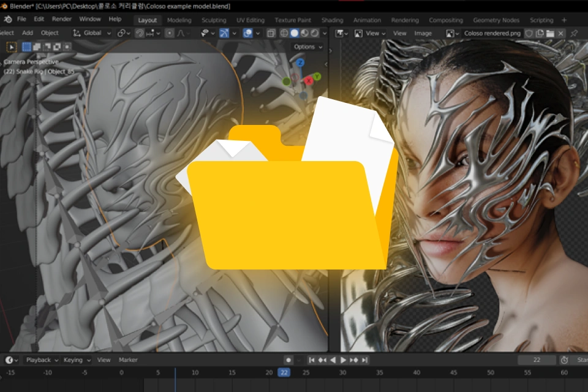
Task: Toggle viewport gizmos display
Action: coord(224,33)
